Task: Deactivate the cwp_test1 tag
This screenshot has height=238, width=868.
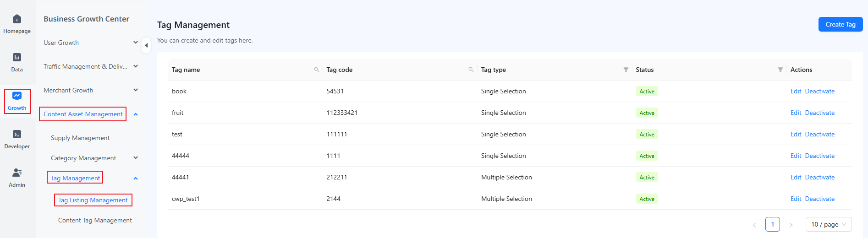Action: pos(819,199)
